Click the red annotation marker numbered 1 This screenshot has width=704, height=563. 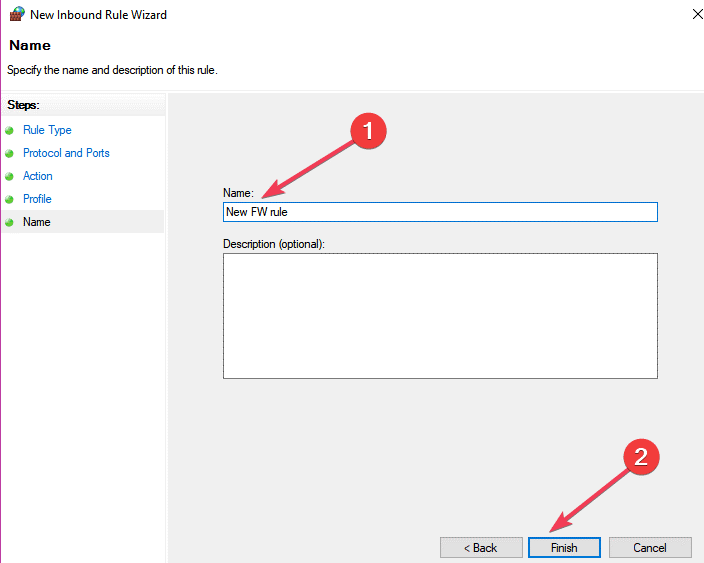[367, 130]
